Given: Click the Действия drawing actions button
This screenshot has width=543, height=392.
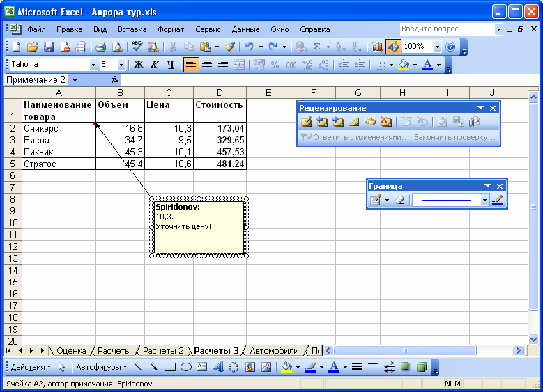Looking at the screenshot, I should pos(31,367).
